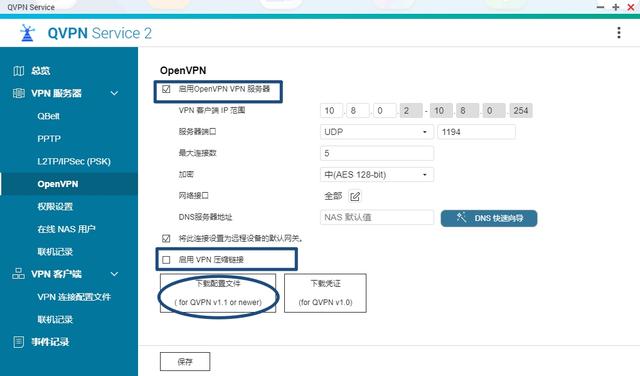Select QBelt in sidebar
This screenshot has width=640, height=376.
point(49,116)
